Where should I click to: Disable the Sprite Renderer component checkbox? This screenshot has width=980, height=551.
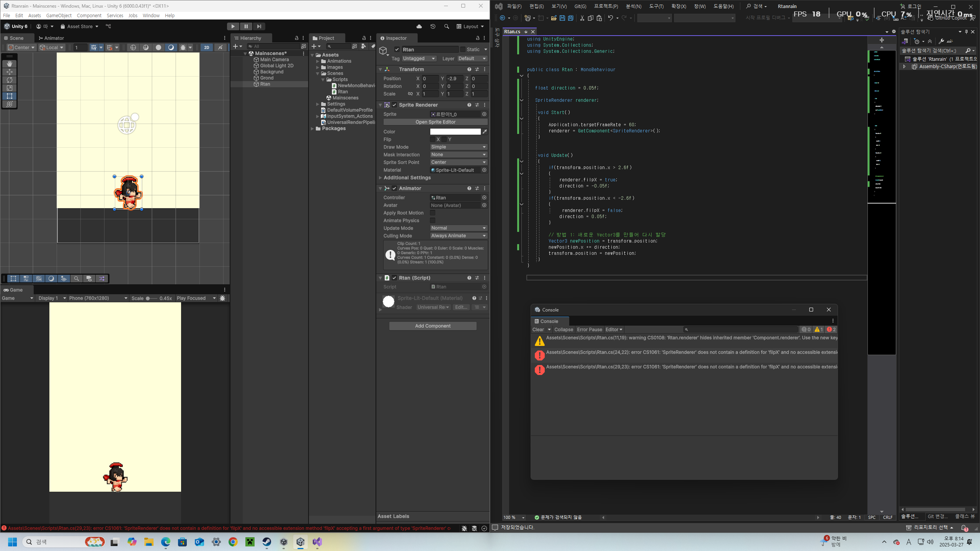(394, 105)
